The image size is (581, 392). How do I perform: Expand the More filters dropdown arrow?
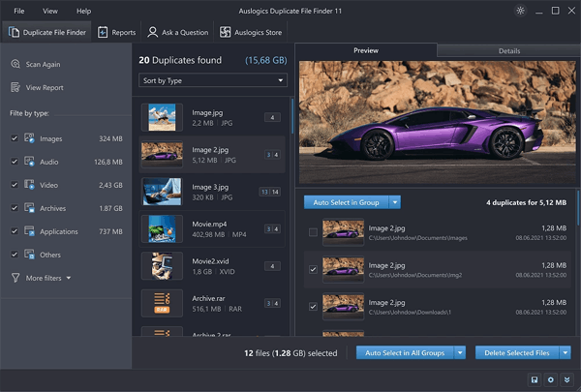tap(69, 278)
